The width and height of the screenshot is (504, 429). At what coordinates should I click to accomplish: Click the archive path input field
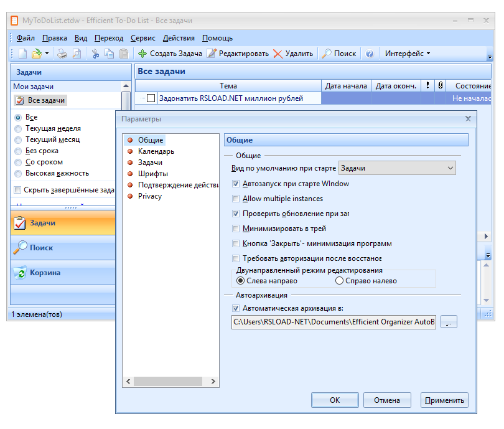(334, 322)
